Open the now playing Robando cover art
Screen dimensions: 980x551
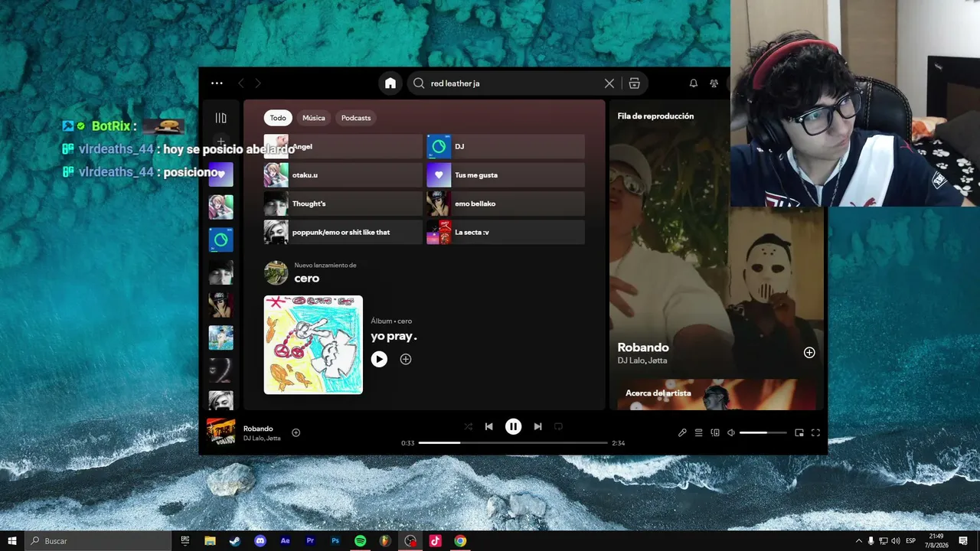[220, 432]
